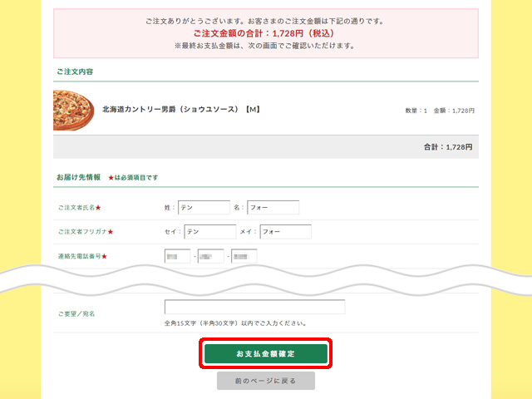Click the お届け先情報 section heading

pyautogui.click(x=78, y=177)
